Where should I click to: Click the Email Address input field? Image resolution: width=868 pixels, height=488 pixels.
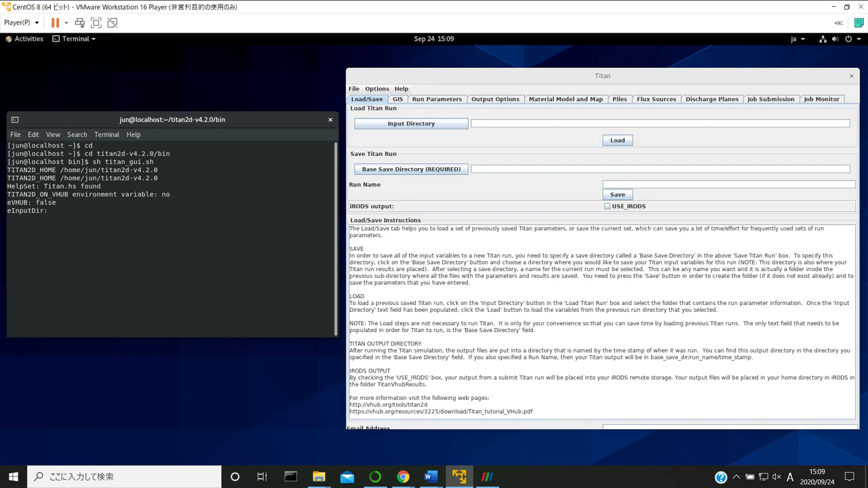click(x=730, y=427)
